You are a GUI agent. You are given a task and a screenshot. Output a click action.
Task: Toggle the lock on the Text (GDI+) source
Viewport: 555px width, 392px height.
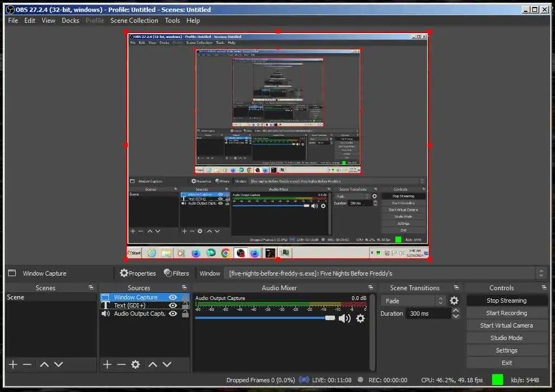click(x=185, y=305)
